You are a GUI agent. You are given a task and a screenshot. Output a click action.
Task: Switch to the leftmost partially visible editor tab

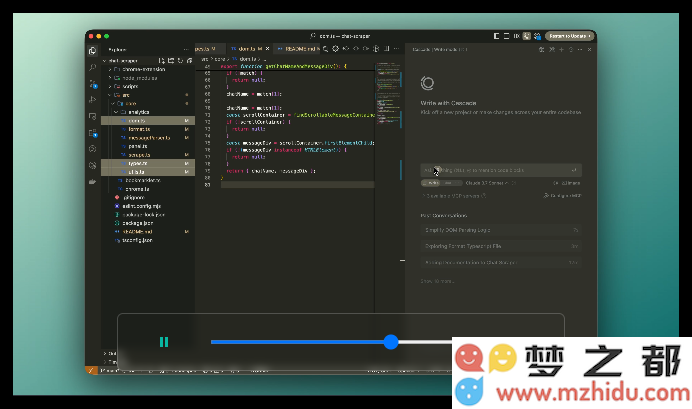(210, 49)
